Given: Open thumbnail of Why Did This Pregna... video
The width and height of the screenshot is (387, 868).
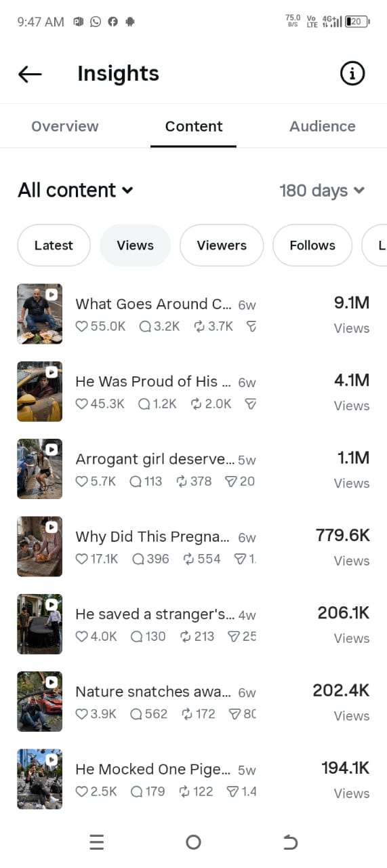Looking at the screenshot, I should click(40, 547).
